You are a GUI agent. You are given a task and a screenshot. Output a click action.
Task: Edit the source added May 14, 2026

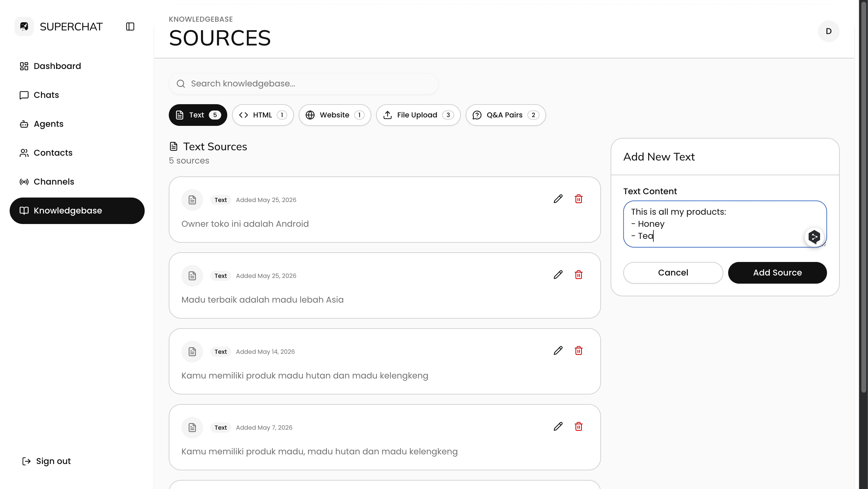pos(558,351)
